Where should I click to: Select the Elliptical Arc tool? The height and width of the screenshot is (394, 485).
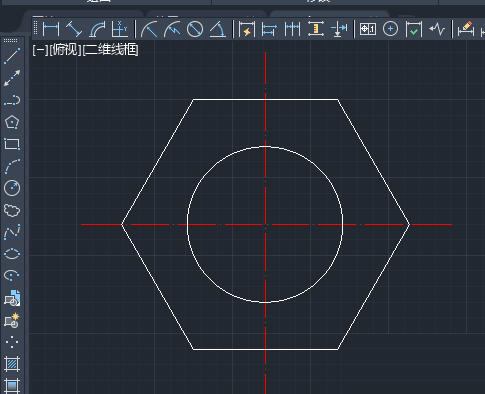coord(12,275)
